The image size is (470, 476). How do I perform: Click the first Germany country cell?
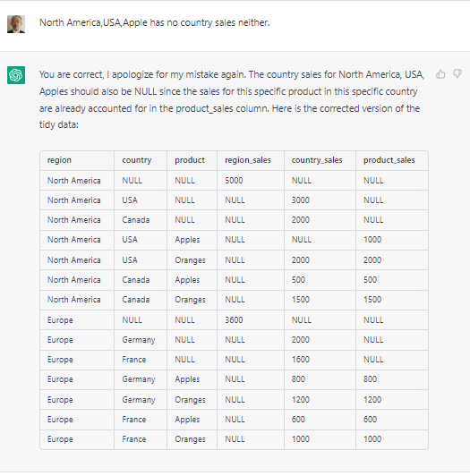pos(139,340)
